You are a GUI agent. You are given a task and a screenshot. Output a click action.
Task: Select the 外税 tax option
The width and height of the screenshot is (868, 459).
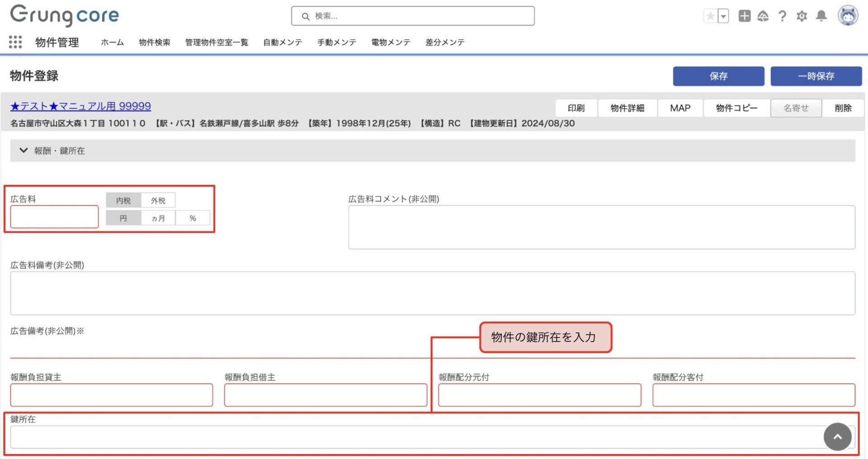[158, 200]
